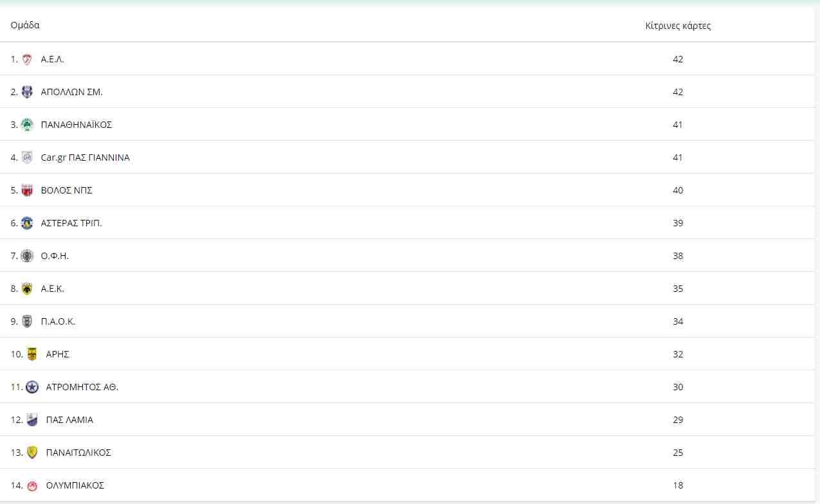Click the green ΠΑΝΑΘΗΝΑΪΚΟΣ shamrock crest

click(x=27, y=125)
